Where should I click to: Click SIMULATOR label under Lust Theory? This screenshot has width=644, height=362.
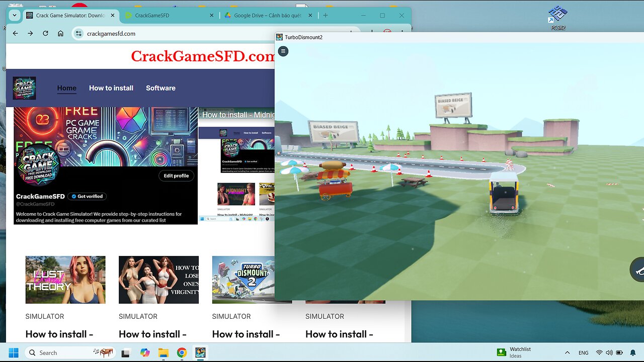(x=45, y=316)
